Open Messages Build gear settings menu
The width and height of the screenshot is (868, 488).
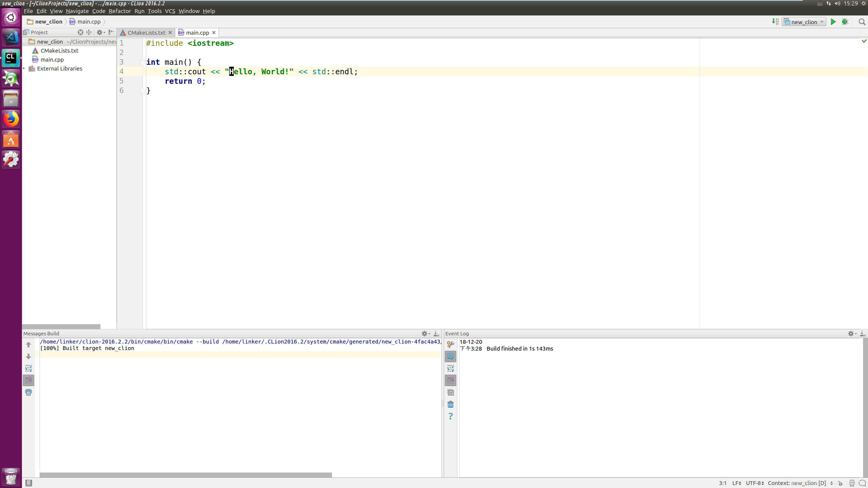pyautogui.click(x=426, y=334)
